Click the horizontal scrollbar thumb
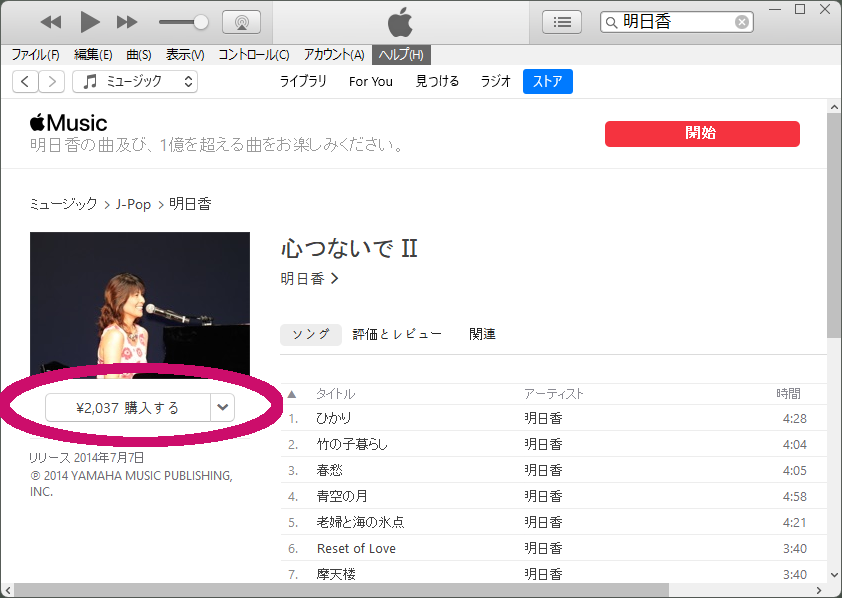This screenshot has height=598, width=842. click(x=342, y=590)
